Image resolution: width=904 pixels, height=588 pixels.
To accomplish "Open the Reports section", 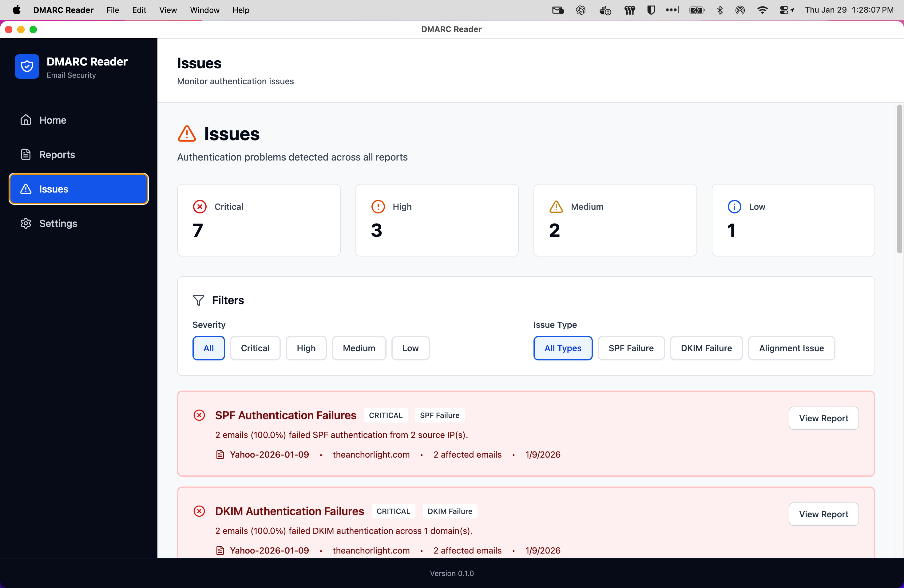I will (x=57, y=154).
